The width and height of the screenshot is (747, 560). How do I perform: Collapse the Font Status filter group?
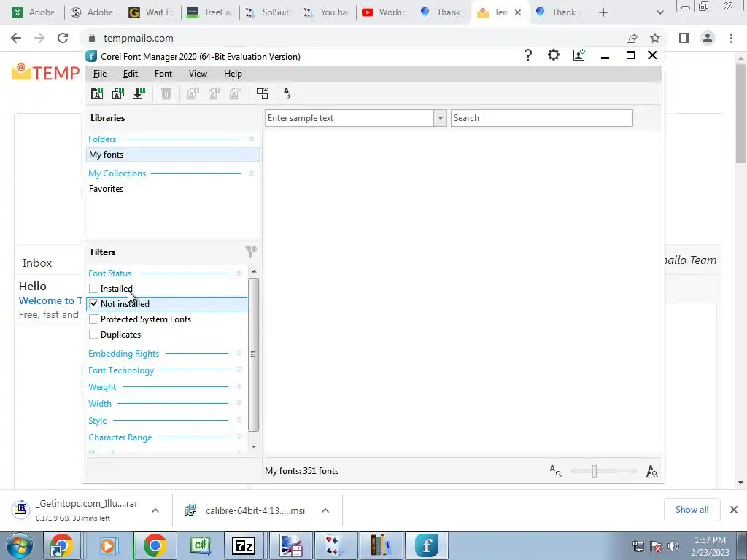click(x=239, y=273)
